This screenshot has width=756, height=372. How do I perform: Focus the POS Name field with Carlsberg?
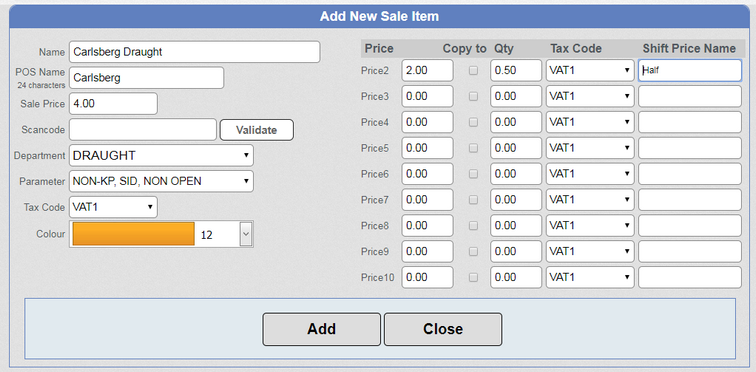click(147, 78)
